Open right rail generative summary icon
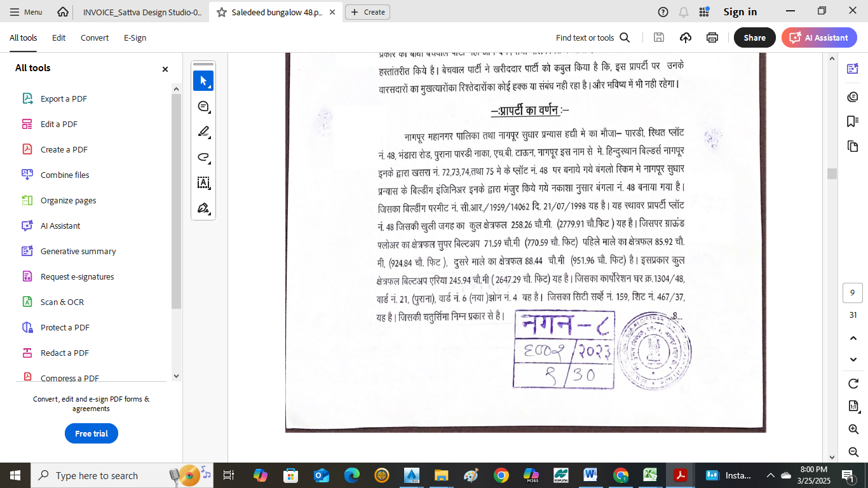Viewport: 868px width, 488px height. 853,69
